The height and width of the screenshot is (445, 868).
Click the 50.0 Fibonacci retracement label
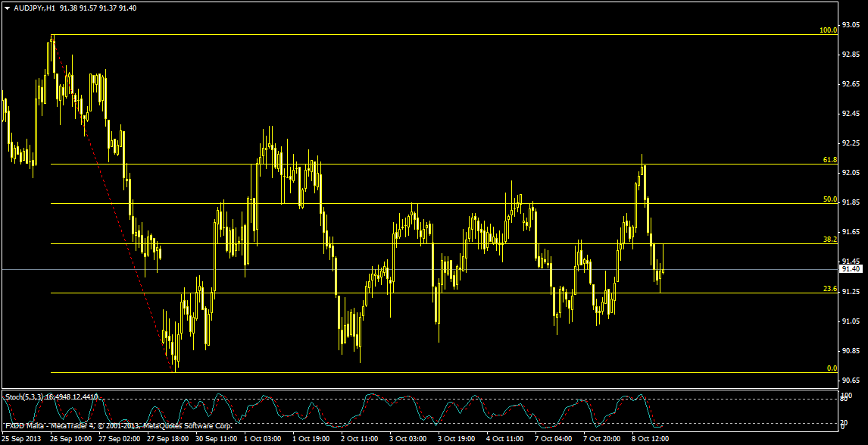click(x=829, y=199)
